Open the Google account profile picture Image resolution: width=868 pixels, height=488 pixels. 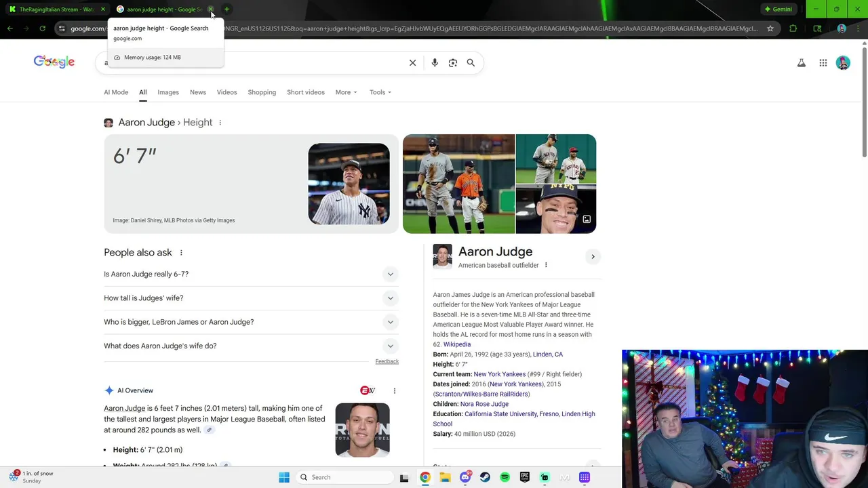[843, 63]
